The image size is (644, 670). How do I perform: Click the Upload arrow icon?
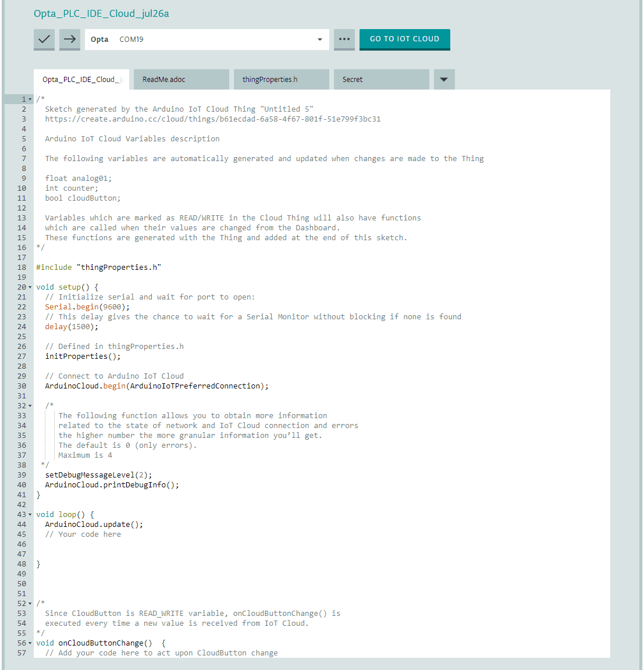click(70, 39)
